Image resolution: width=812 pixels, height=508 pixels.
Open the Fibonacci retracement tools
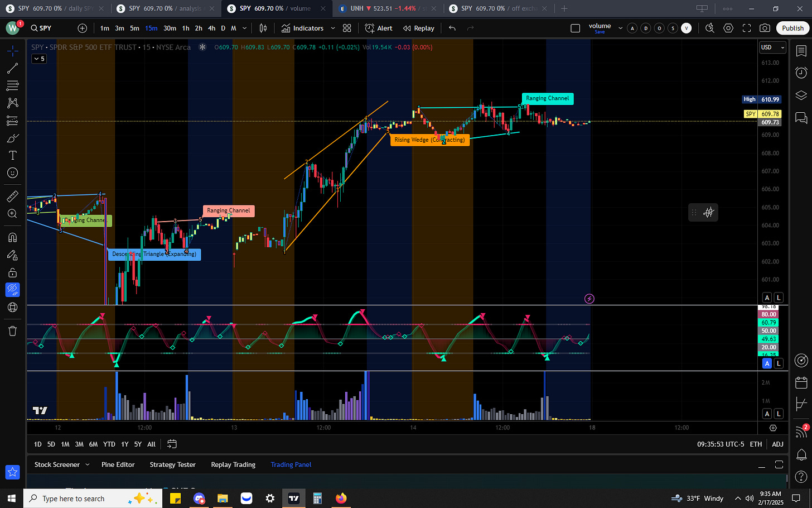click(12, 85)
